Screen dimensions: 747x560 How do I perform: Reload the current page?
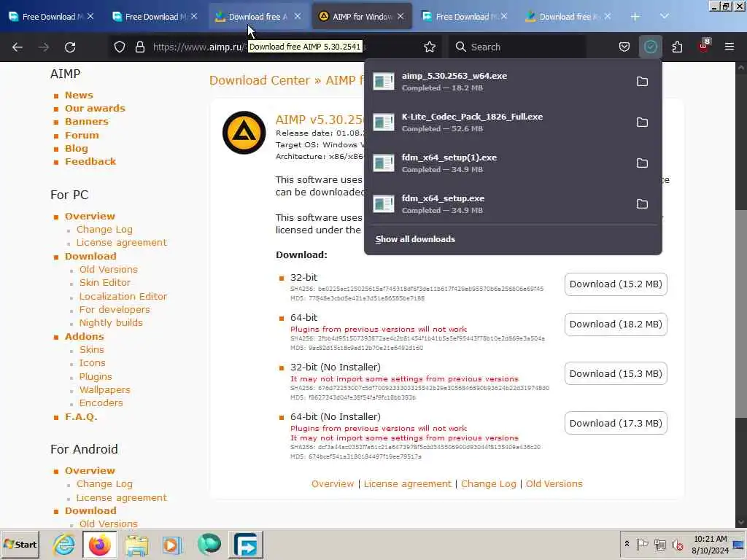pos(70,47)
